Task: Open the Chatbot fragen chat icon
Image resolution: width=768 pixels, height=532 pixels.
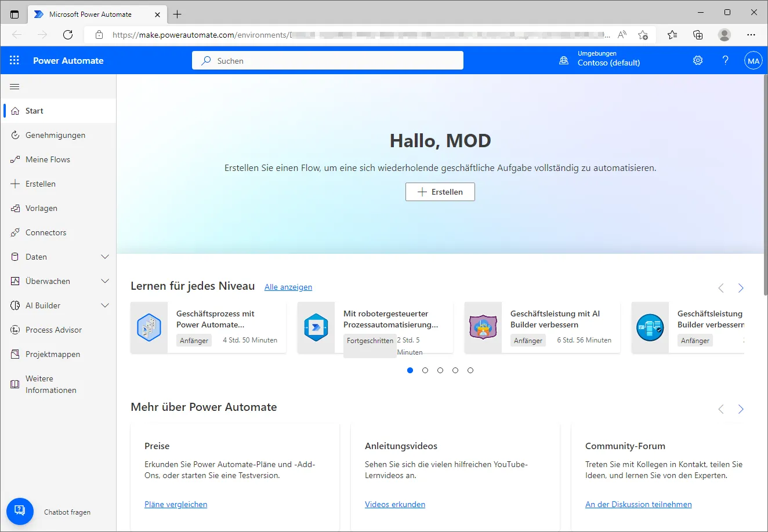Action: [x=20, y=511]
